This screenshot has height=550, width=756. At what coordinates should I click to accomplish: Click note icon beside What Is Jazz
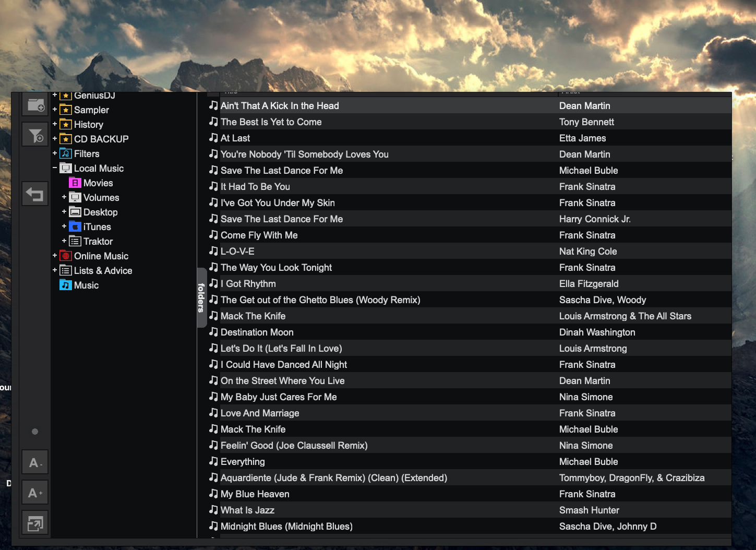coord(213,510)
